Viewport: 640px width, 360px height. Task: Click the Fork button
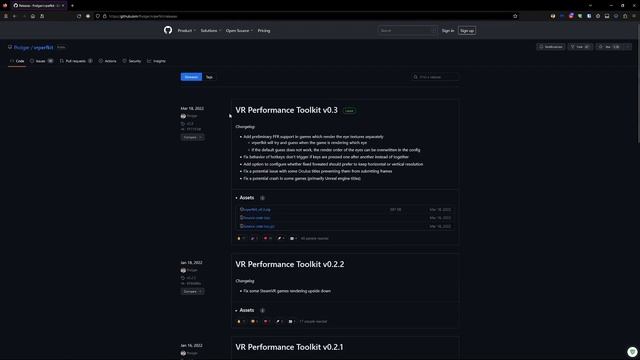click(580, 47)
